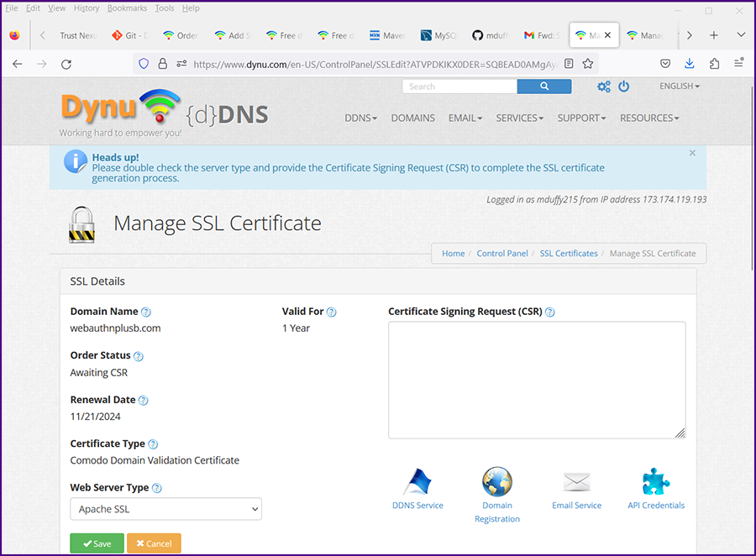Switch to the MySQL tab
The image size is (756, 556).
pos(438,35)
